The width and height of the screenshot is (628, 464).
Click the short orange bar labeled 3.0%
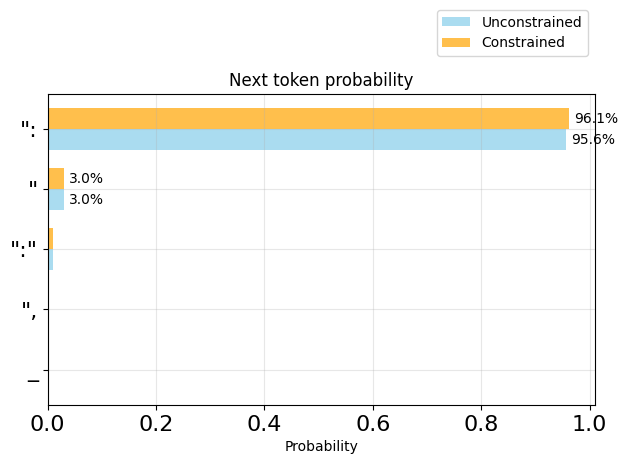pos(56,179)
